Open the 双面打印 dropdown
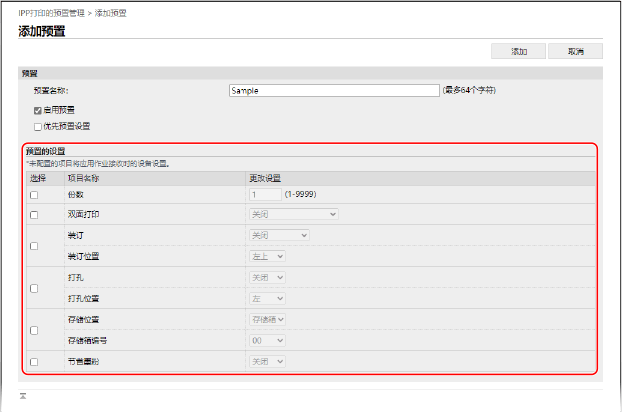622x412 pixels. 293,214
